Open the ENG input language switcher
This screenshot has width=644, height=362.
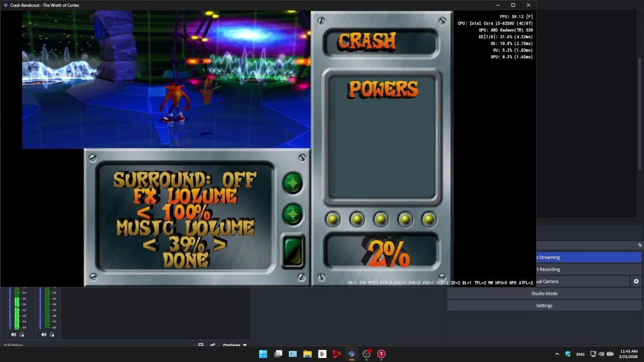[581, 354]
